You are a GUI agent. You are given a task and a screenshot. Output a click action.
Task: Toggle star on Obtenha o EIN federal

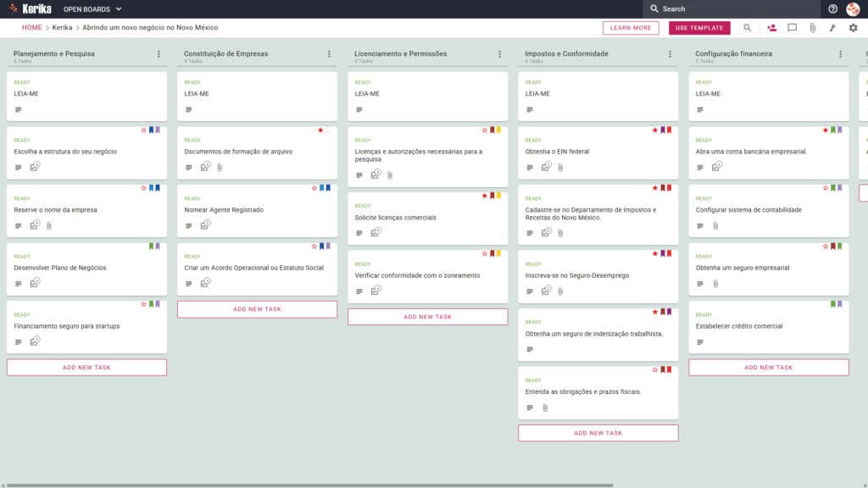pyautogui.click(x=655, y=130)
